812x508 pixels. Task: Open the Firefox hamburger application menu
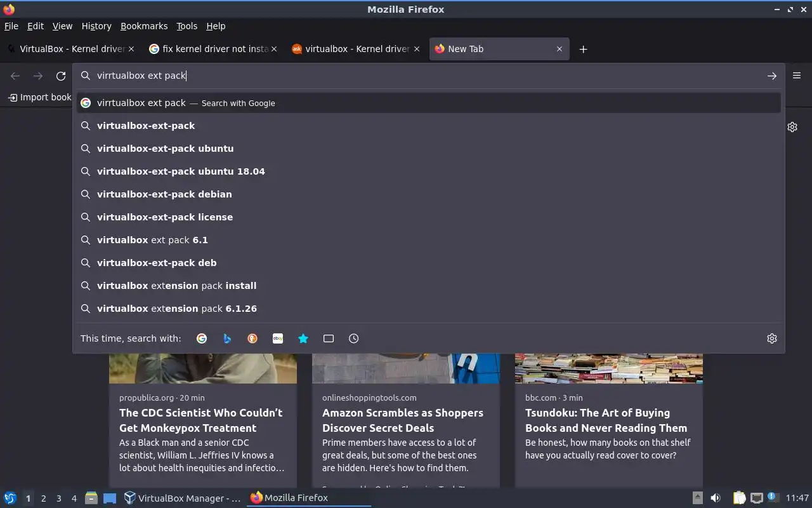tap(797, 76)
